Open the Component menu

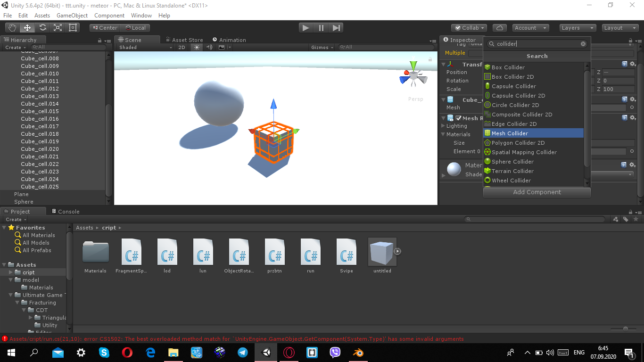[109, 16]
